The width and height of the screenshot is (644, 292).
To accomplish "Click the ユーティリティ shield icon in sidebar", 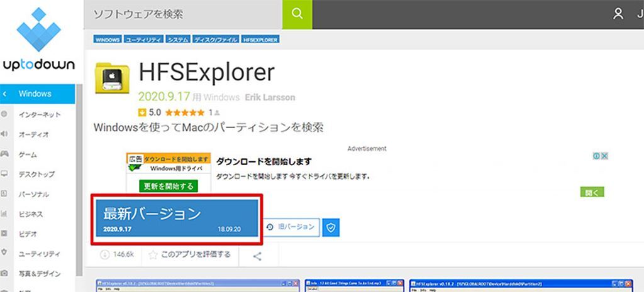I will pyautogui.click(x=4, y=253).
